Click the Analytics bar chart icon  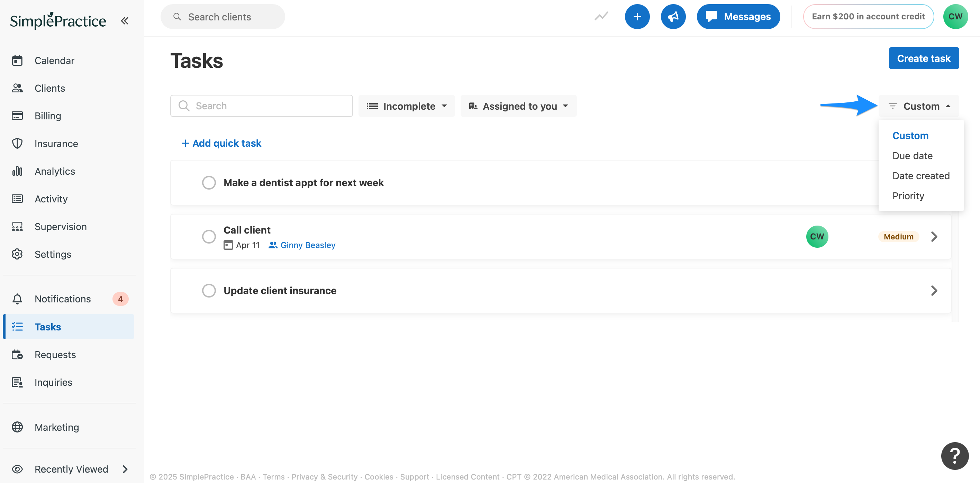(x=17, y=171)
